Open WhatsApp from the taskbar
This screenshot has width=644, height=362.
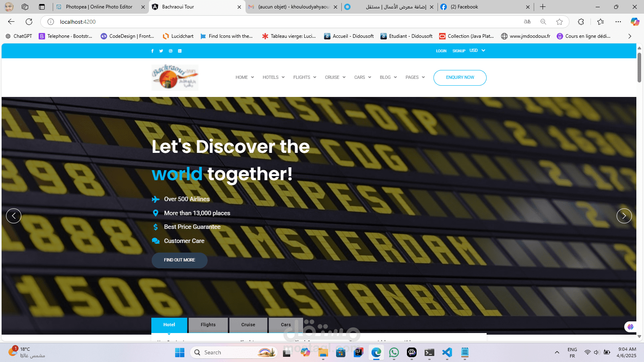tap(394, 353)
